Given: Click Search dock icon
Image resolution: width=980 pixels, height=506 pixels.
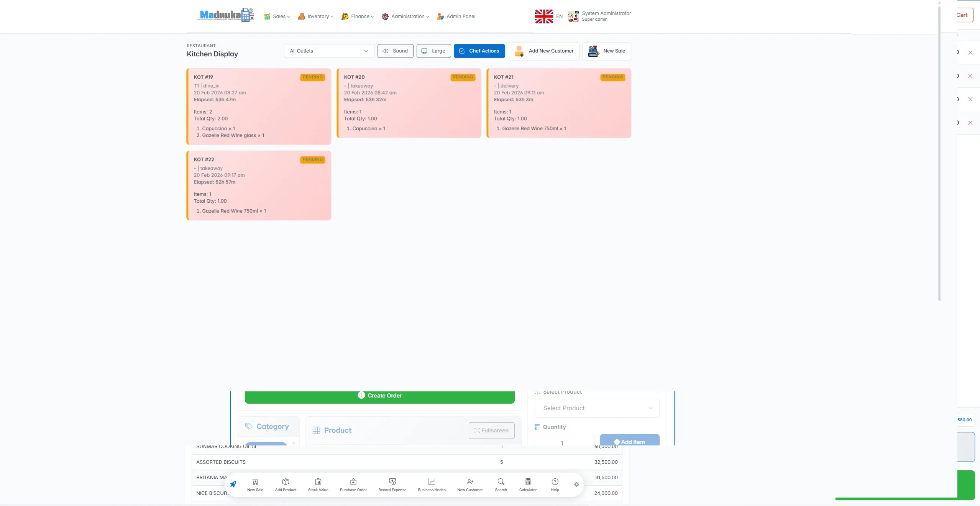Looking at the screenshot, I should pos(501,485).
